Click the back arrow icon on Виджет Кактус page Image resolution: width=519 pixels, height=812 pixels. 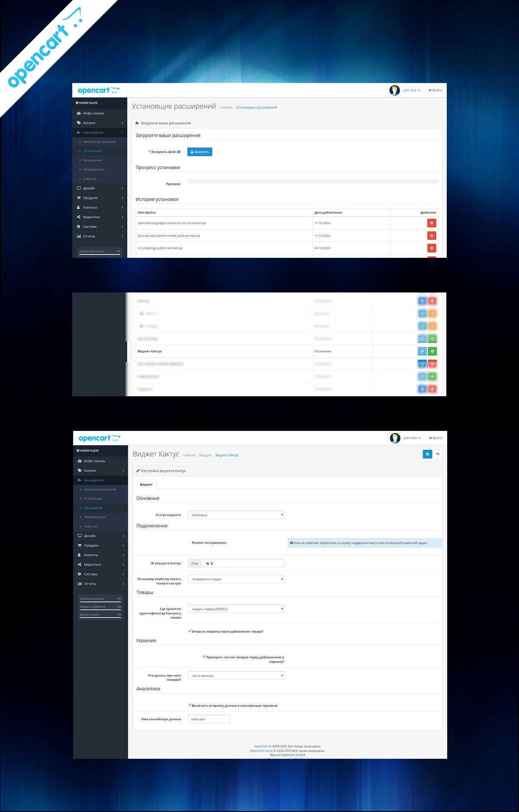[x=438, y=454]
